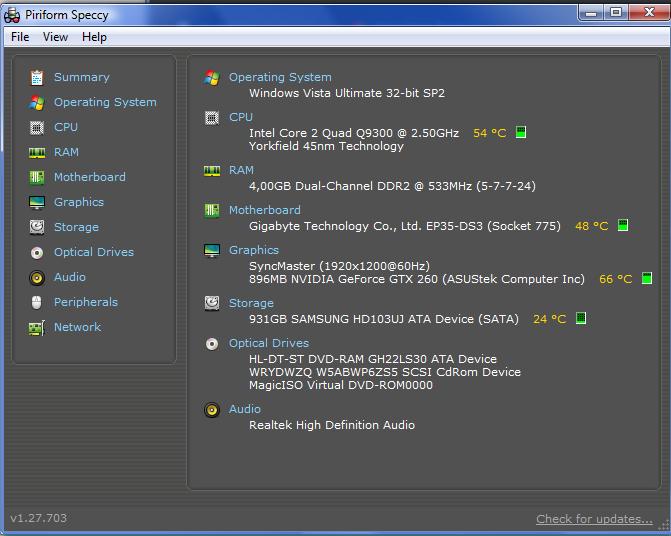Screen dimensions: 671x536
Task: Open the View menu
Action: coord(55,37)
